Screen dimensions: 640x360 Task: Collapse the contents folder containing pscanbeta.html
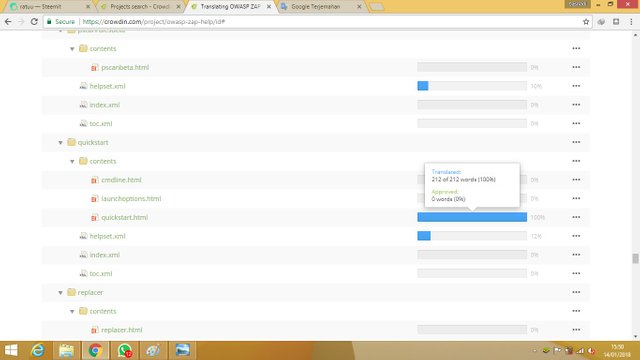pyautogui.click(x=72, y=49)
